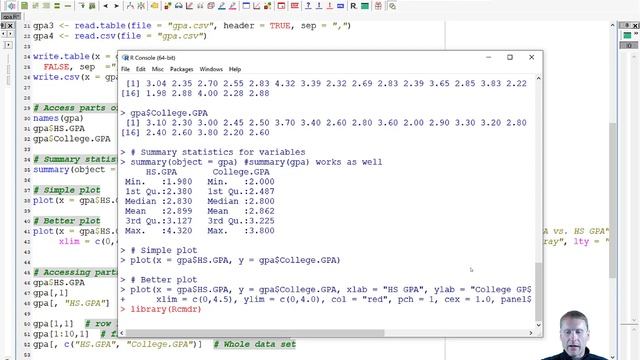Maximize the R Console window
Viewport: 640px width, 360px height.
510,57
